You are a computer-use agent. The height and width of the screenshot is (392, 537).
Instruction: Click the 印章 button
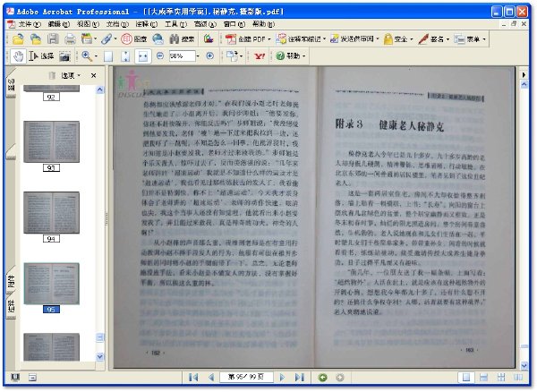point(134,39)
